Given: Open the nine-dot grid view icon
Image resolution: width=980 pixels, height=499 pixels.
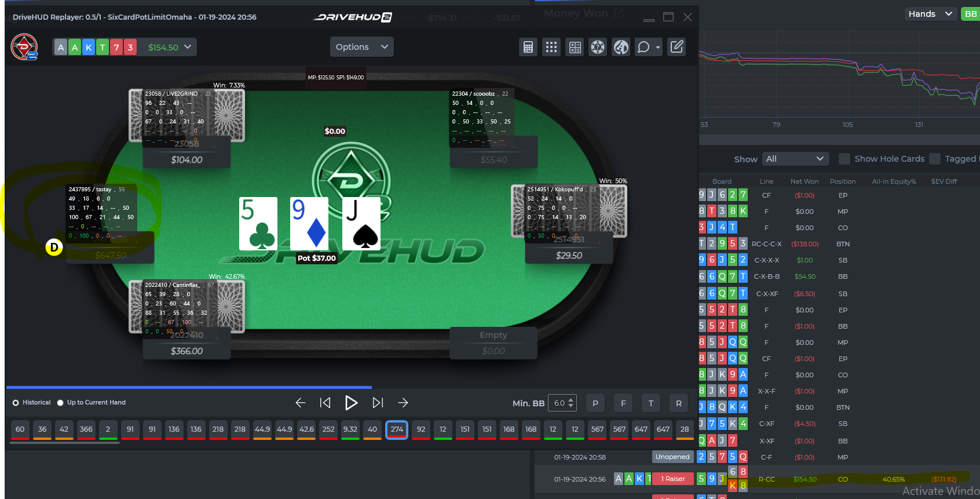Looking at the screenshot, I should [x=551, y=47].
